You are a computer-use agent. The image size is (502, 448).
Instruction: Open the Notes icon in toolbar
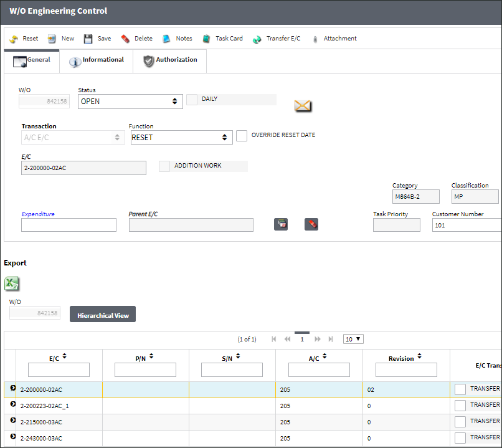(166, 39)
